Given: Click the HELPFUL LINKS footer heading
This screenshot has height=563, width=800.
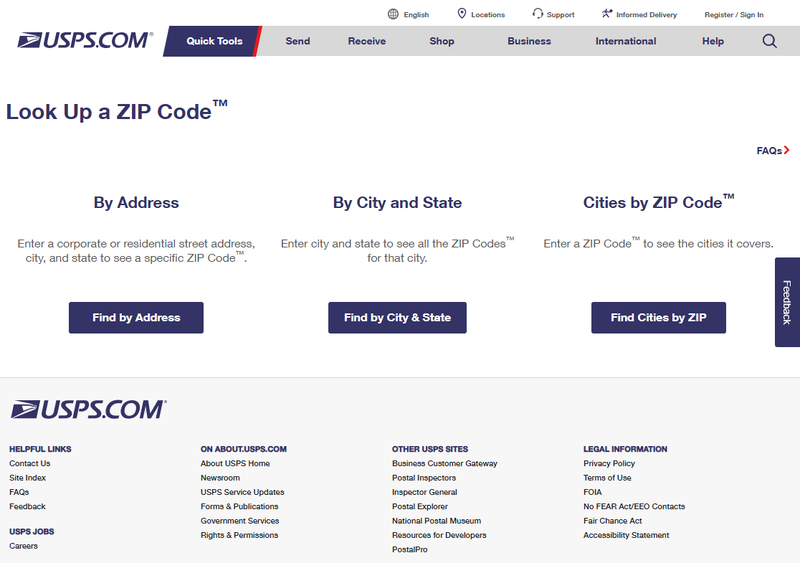Looking at the screenshot, I should click(40, 449).
